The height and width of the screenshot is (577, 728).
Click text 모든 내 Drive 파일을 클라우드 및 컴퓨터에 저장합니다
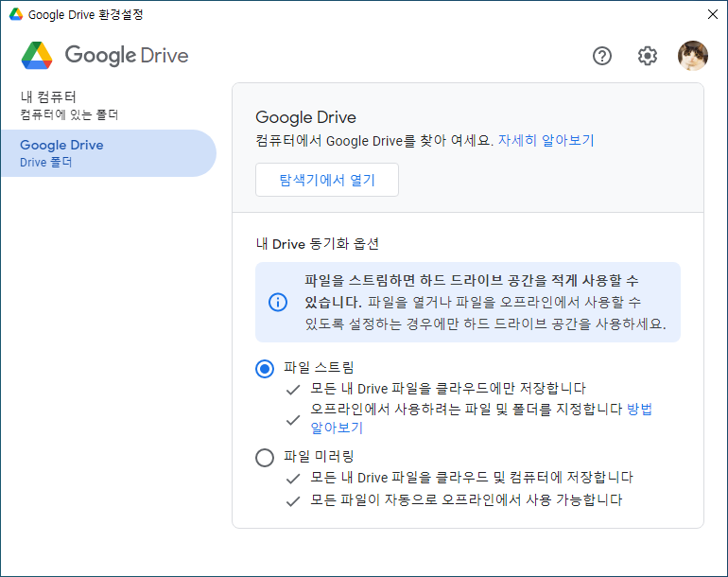click(x=472, y=477)
